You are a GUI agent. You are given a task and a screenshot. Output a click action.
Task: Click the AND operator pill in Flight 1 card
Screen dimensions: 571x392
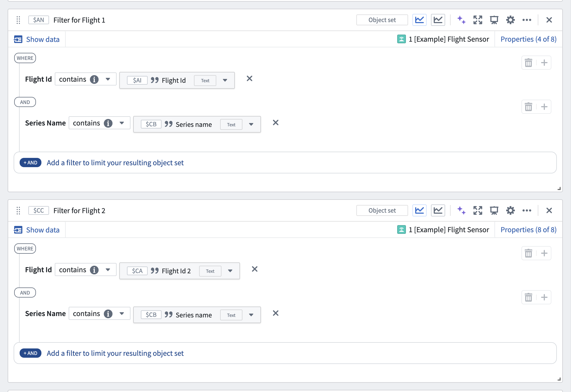pyautogui.click(x=25, y=102)
